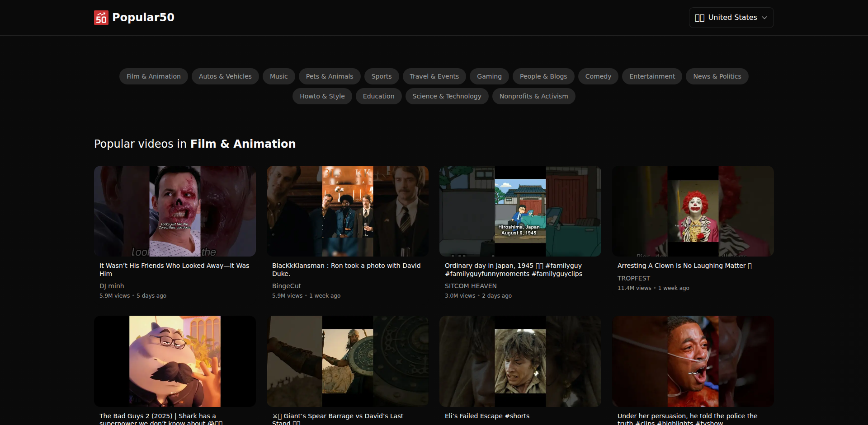
Task: Click '5.9M views • 5 days ago' text
Action: tap(133, 296)
